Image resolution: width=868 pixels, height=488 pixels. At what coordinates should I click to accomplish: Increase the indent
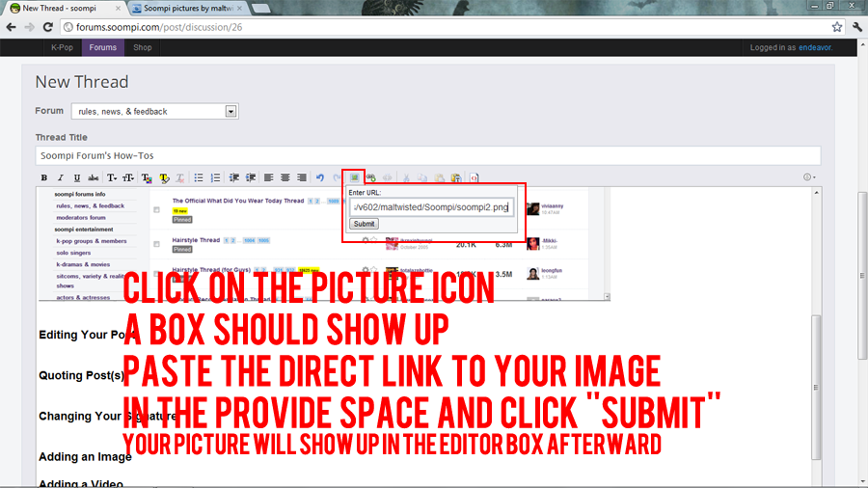(251, 177)
